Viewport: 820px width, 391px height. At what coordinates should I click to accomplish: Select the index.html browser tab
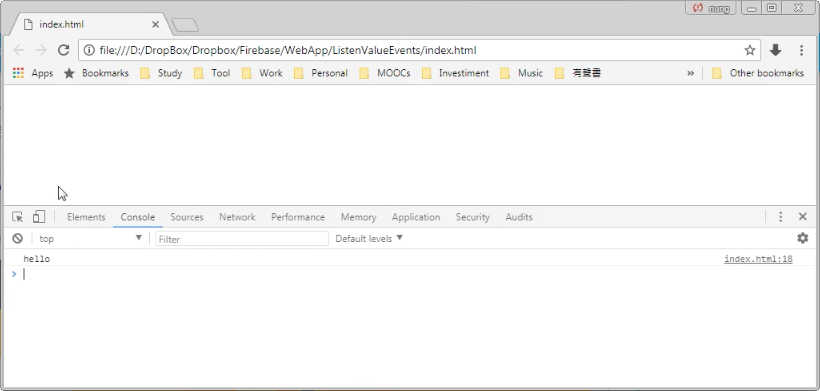[x=89, y=25]
